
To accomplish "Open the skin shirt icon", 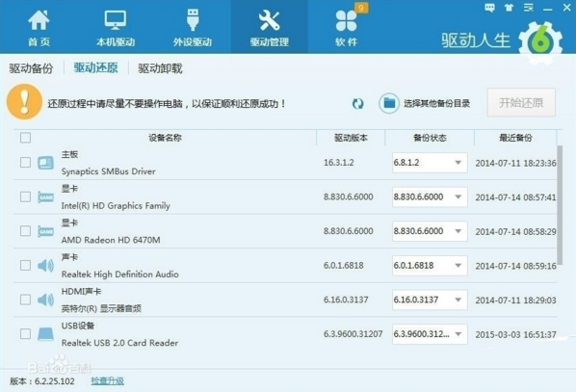I will [509, 8].
